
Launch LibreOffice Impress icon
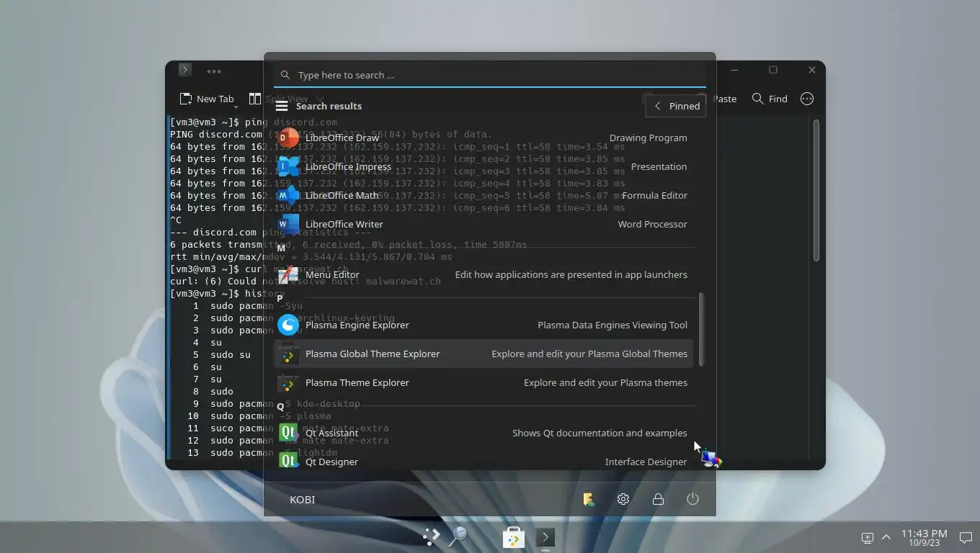coord(288,166)
